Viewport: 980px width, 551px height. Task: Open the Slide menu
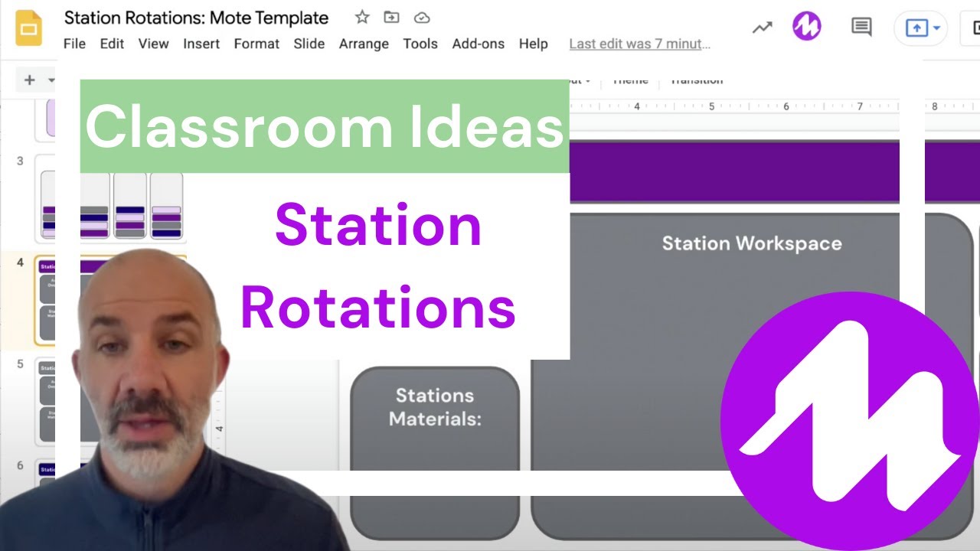(309, 44)
